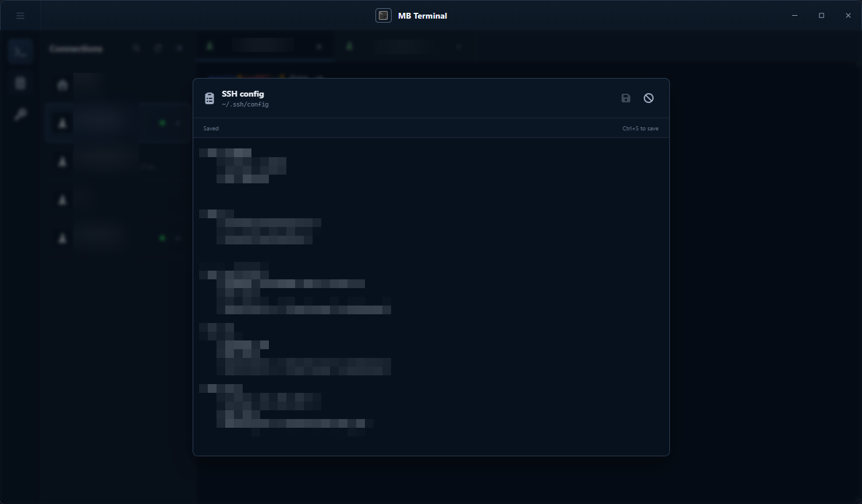Screen dimensions: 862x504
Task: Click the '~/.ssh/config' path text
Action: (245, 105)
